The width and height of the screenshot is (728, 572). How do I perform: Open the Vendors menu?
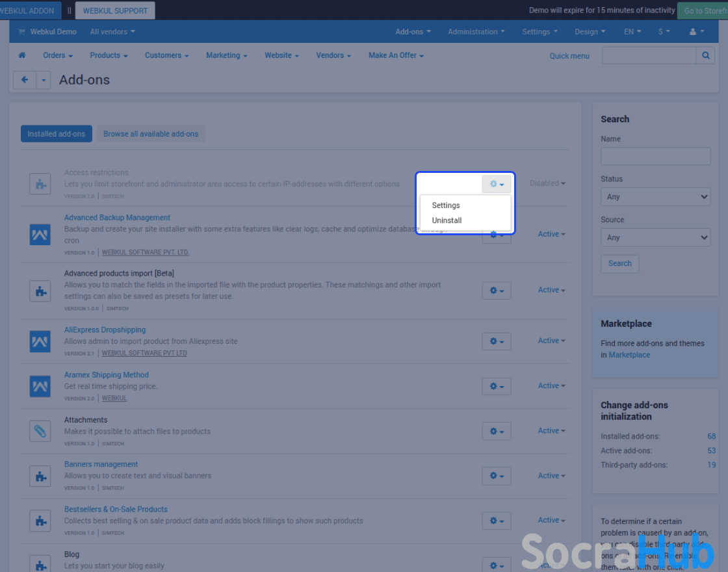(333, 55)
